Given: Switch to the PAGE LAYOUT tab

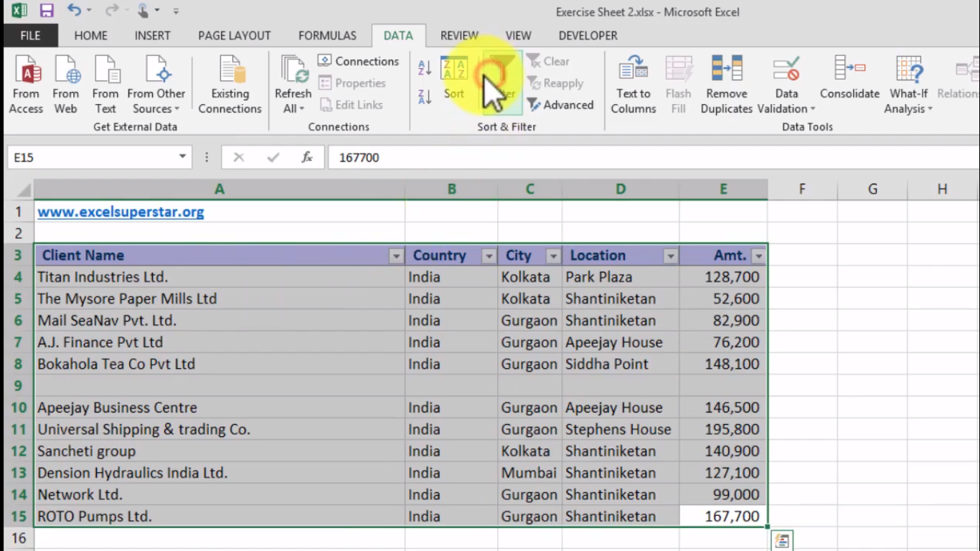Looking at the screenshot, I should tap(235, 35).
